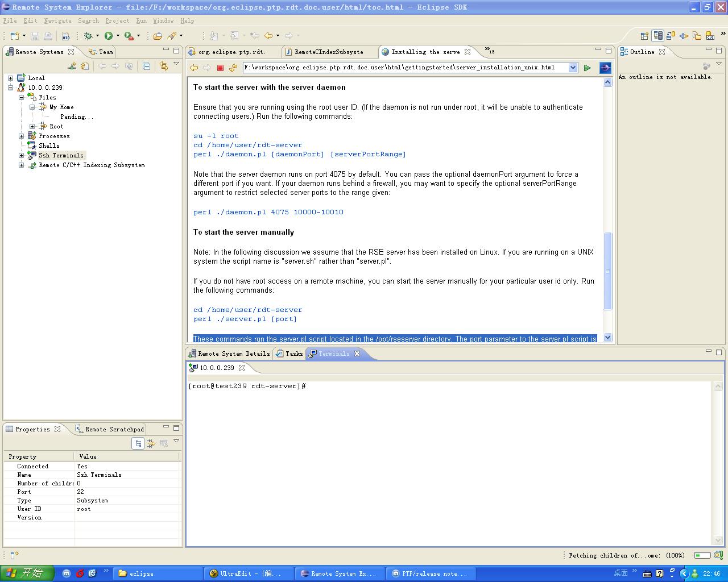
Task: Open the Run button dropdown arrow
Action: tap(118, 36)
